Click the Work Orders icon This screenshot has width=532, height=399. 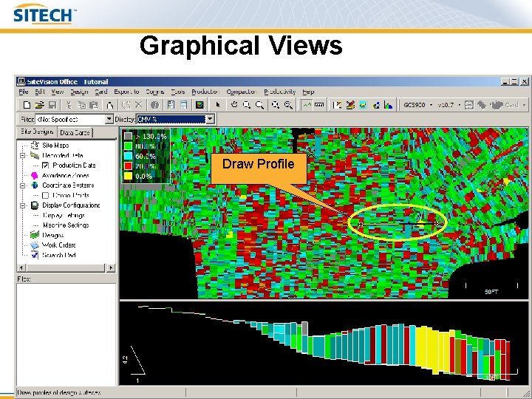point(35,245)
